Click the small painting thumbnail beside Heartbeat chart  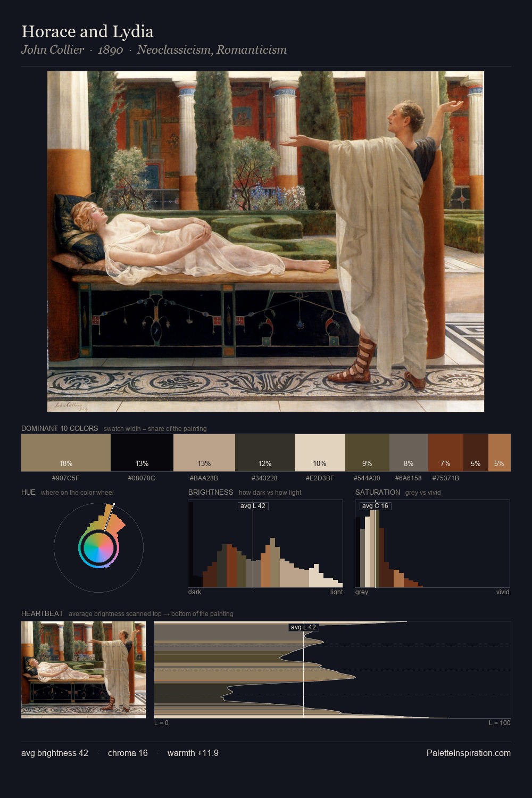(84, 669)
